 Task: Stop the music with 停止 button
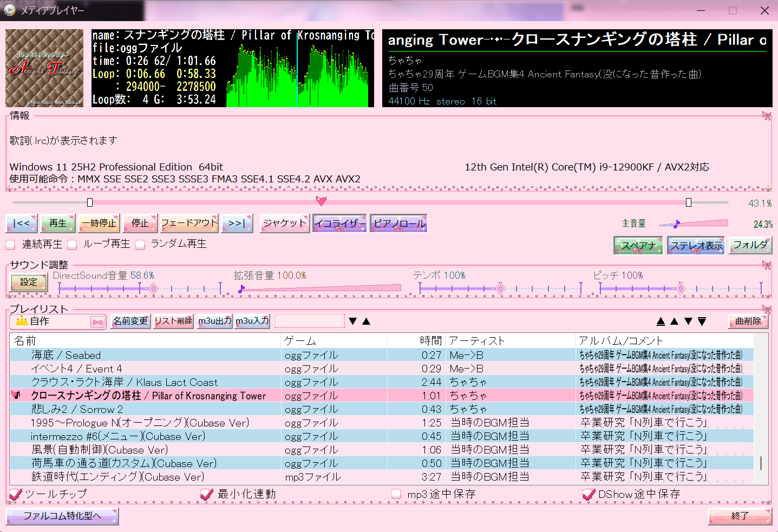(140, 223)
